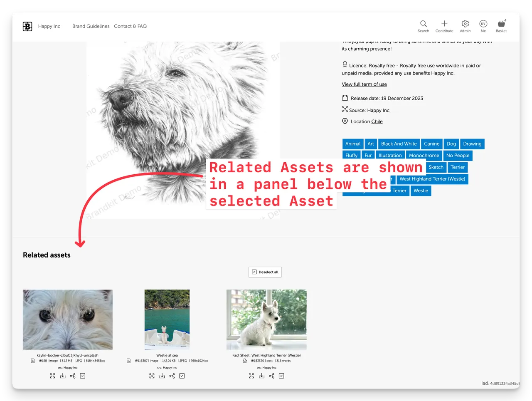
Task: Go to the Happy Inc home link
Action: tap(49, 26)
